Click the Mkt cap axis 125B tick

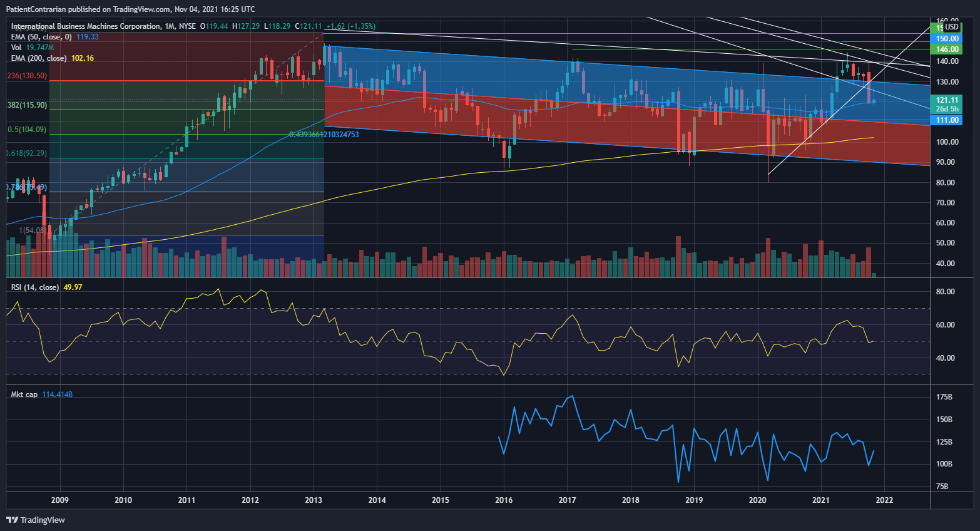point(944,442)
